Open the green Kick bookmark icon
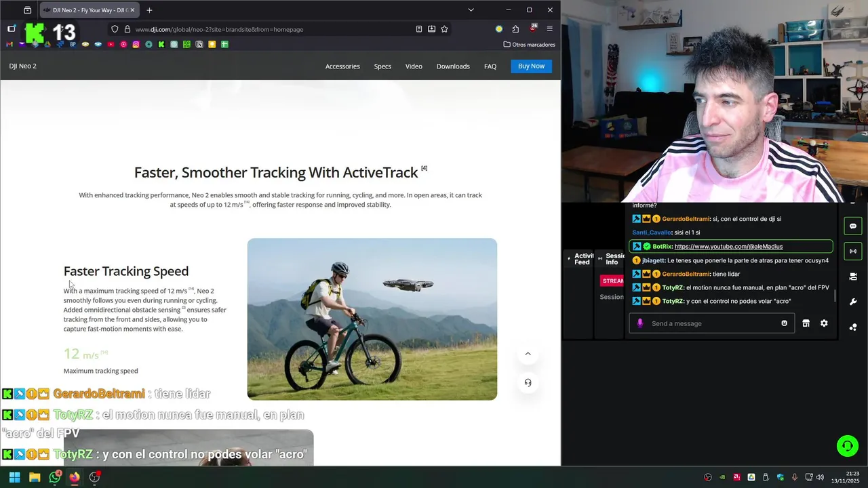The image size is (868, 488). 161,45
